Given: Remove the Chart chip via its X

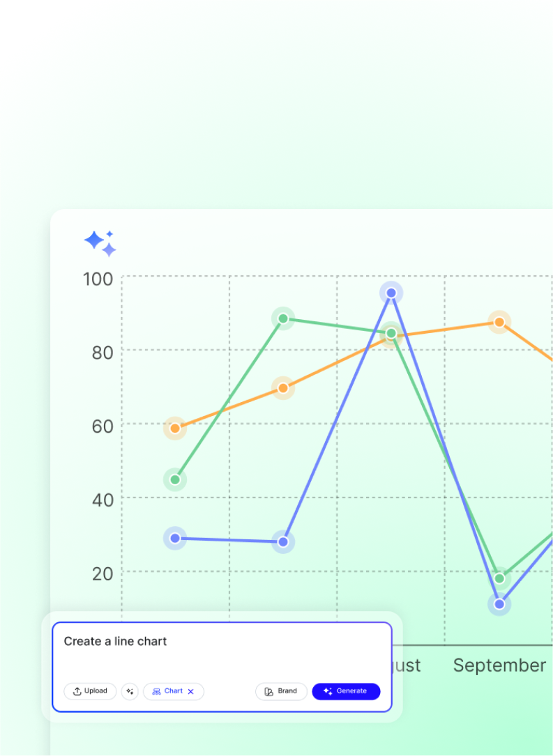Looking at the screenshot, I should click(x=190, y=691).
